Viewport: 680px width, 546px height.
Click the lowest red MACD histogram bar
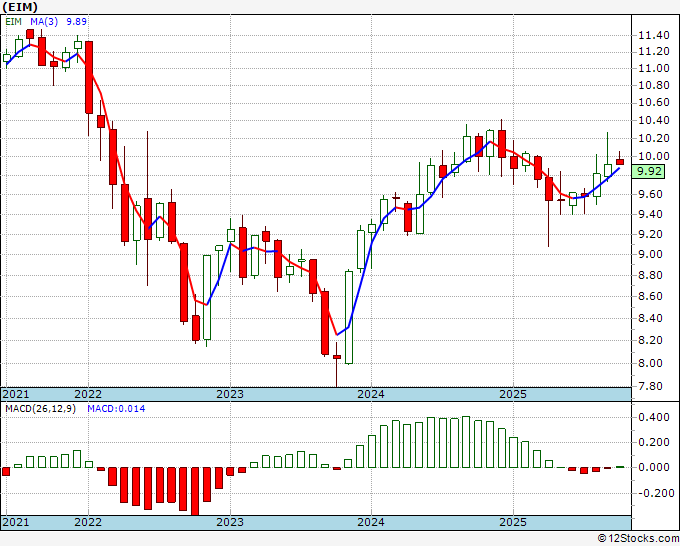tap(195, 491)
